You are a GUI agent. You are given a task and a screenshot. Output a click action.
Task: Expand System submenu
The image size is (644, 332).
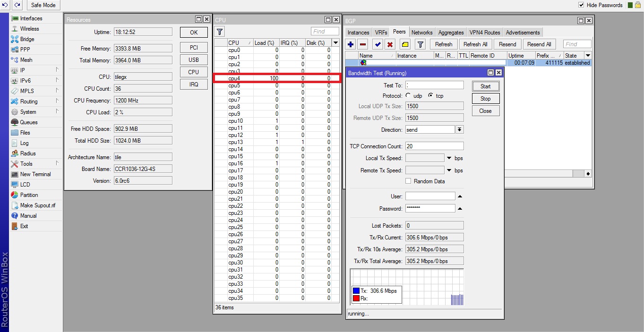57,111
